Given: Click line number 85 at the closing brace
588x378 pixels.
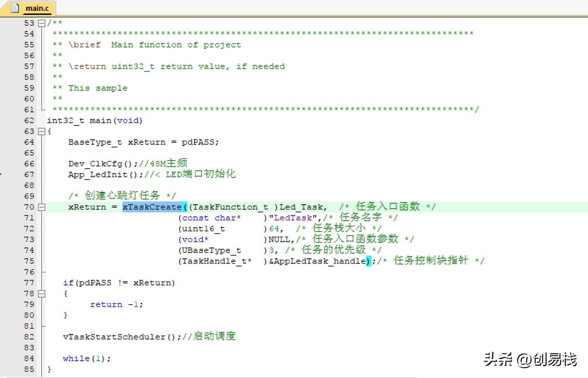Looking at the screenshot, I should pos(29,369).
